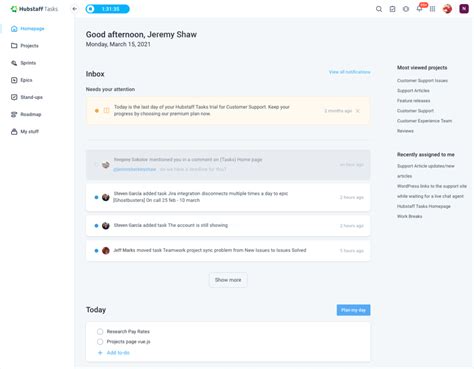Open the user profile avatar menu
Image resolution: width=474 pixels, height=369 pixels.
pyautogui.click(x=447, y=9)
